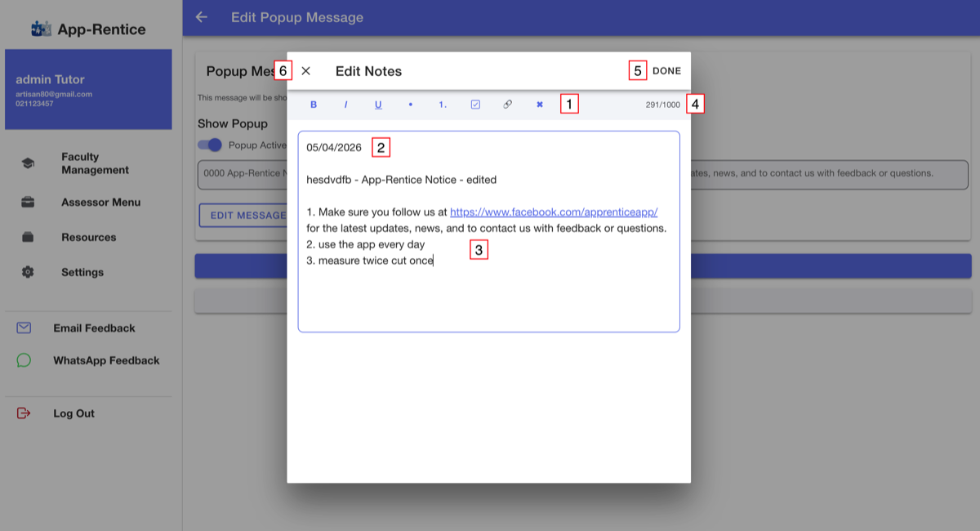
Task: Insert a bullet list item
Action: pyautogui.click(x=410, y=105)
